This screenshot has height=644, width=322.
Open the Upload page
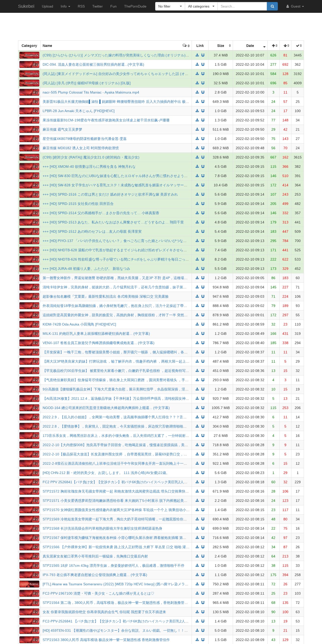coord(47,6)
